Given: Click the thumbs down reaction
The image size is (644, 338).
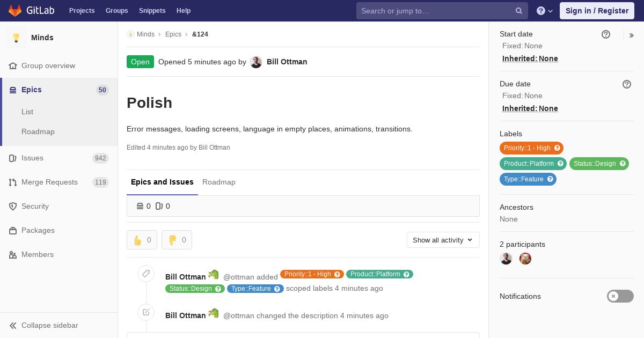Looking at the screenshot, I should pyautogui.click(x=177, y=240).
